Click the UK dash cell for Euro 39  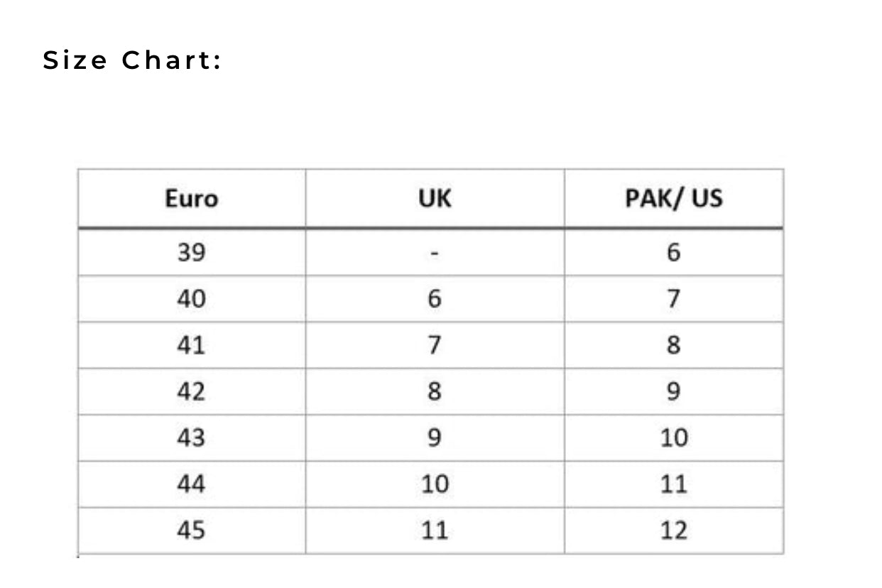(x=435, y=252)
